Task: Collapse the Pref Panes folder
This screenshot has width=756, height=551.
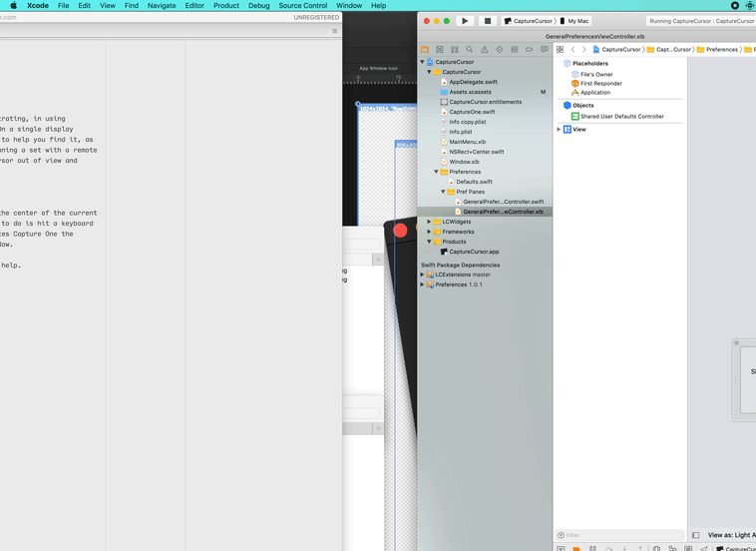Action: (x=444, y=192)
